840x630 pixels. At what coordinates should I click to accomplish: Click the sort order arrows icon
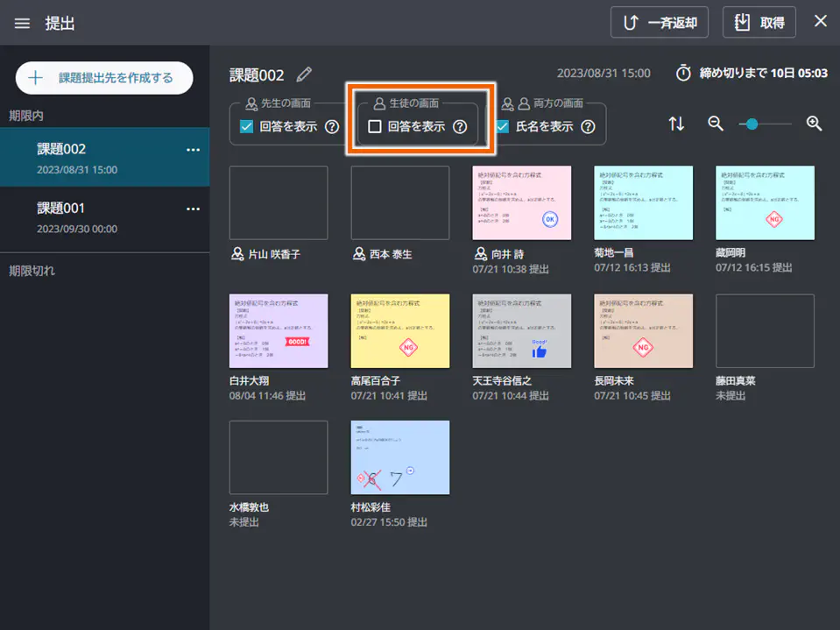[676, 124]
